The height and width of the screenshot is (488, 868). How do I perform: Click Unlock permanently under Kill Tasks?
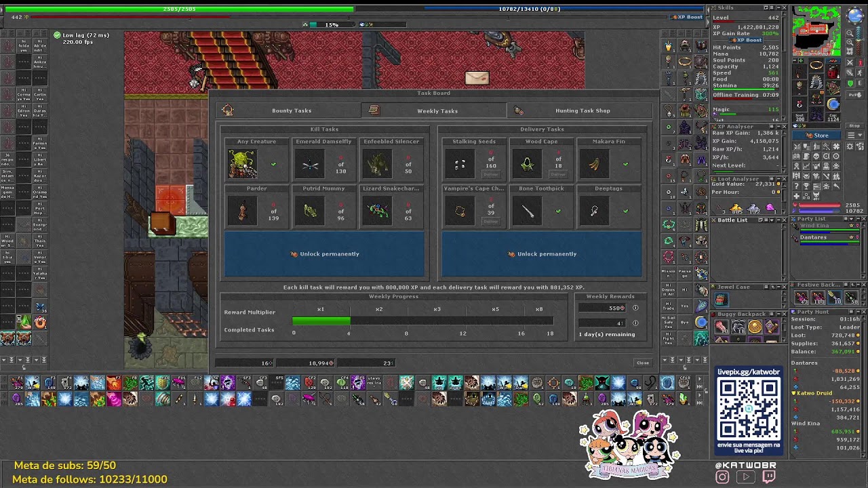(325, 254)
